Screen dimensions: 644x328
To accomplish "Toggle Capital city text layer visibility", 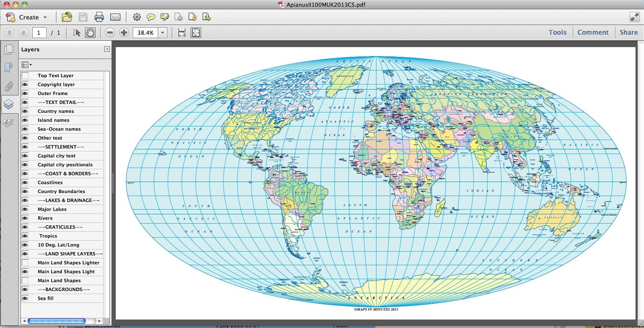I will [25, 156].
